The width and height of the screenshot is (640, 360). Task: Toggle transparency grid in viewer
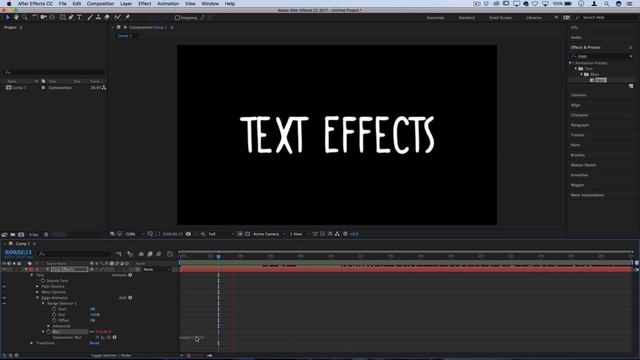(x=247, y=234)
